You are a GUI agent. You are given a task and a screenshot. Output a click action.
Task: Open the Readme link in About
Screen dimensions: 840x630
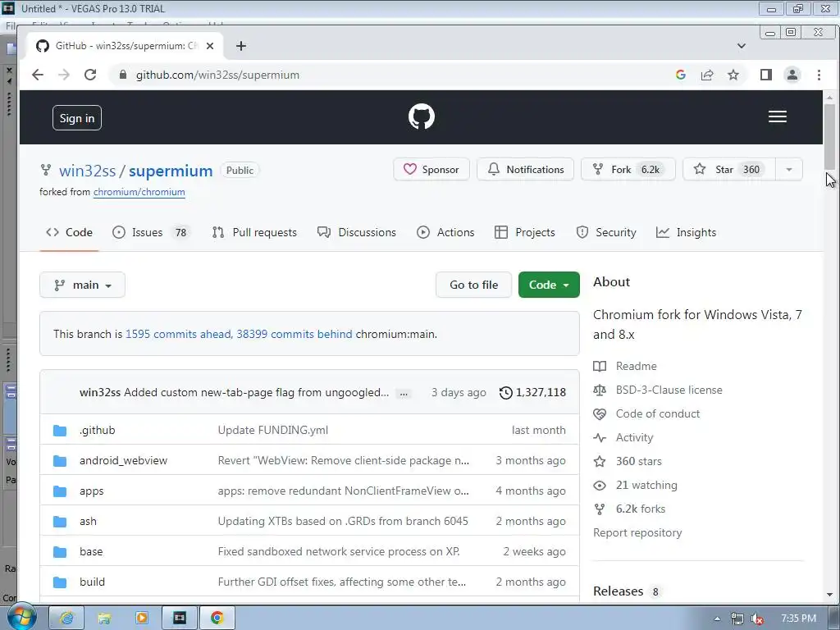pyautogui.click(x=636, y=366)
